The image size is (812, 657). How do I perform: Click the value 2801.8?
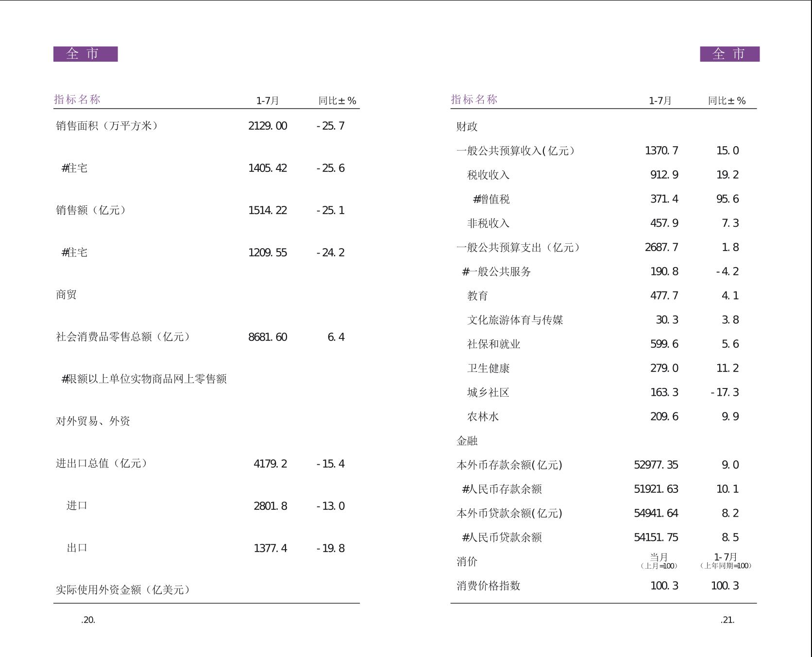(x=271, y=506)
